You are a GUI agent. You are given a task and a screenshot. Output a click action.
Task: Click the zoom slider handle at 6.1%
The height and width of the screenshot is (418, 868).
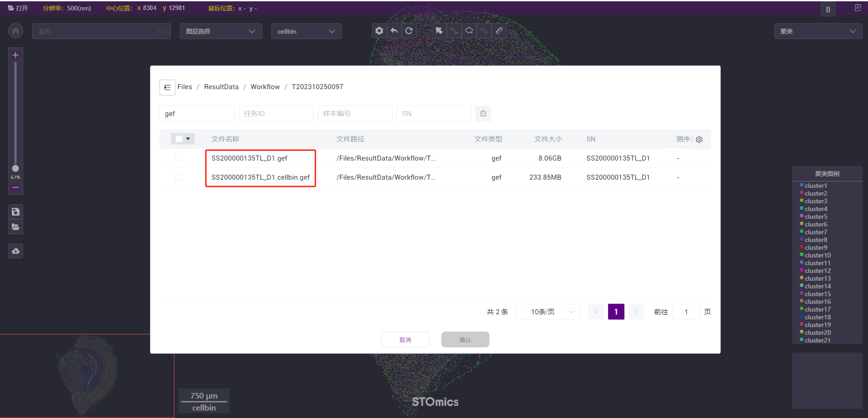tap(15, 169)
